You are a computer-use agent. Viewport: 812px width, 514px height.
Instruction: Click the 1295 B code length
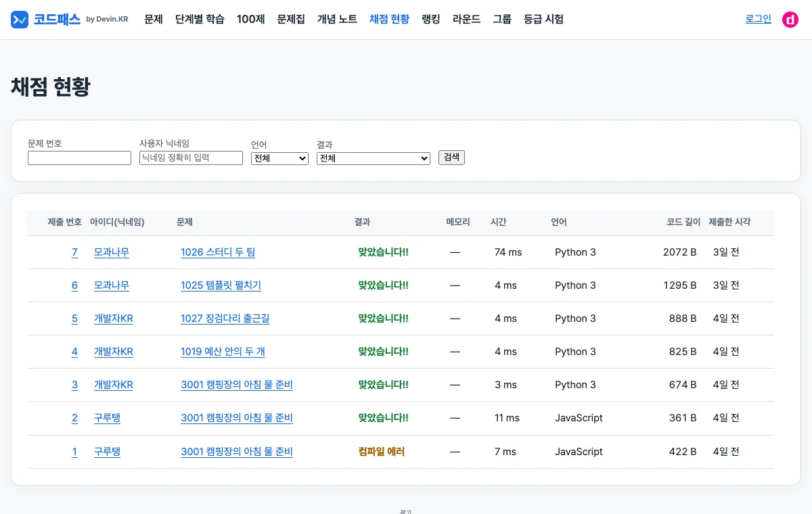(680, 285)
